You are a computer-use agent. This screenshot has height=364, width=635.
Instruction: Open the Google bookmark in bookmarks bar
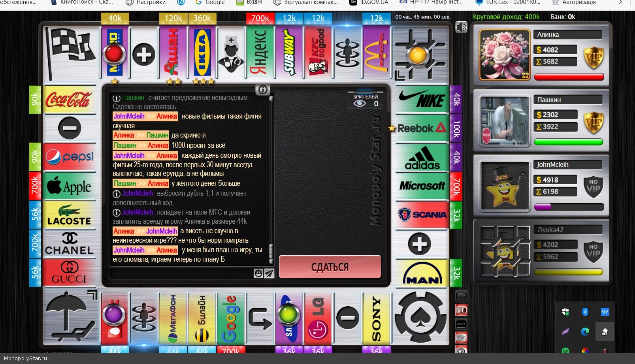point(210,2)
